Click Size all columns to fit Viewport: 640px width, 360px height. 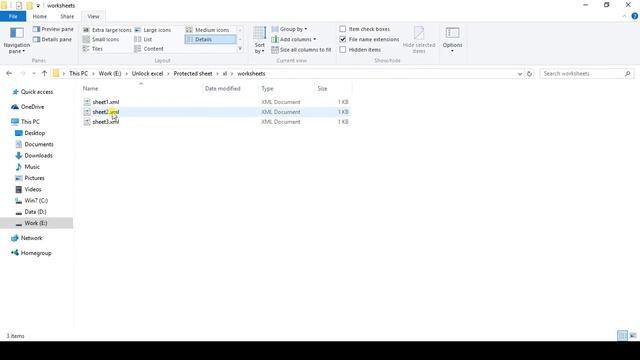[301, 50]
